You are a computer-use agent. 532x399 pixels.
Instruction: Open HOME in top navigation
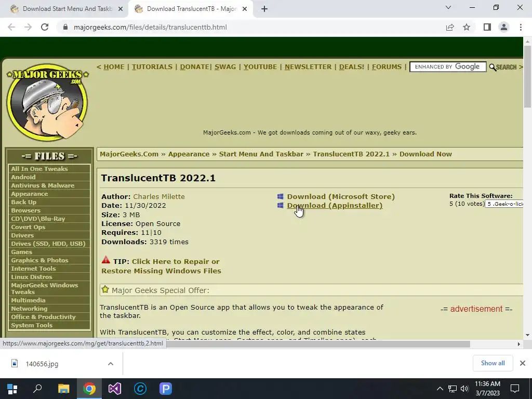[x=114, y=67]
